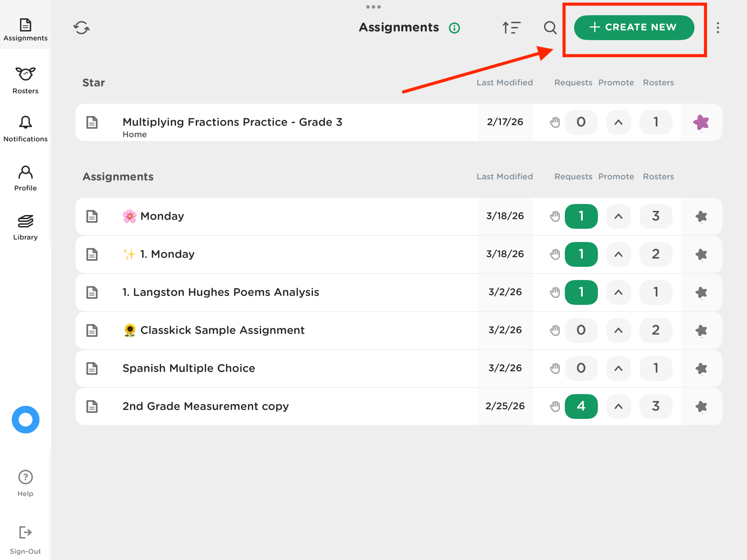Open rosters count 1 for Multiplying Fractions Practice
The width and height of the screenshot is (747, 560).
[656, 122]
